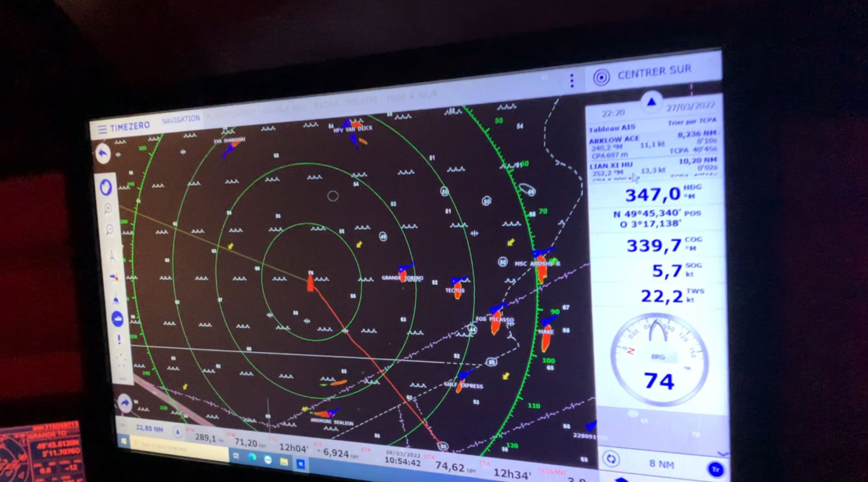This screenshot has height=482, width=868.
Task: Click the 74,62 NM DTA value
Action: (450, 467)
